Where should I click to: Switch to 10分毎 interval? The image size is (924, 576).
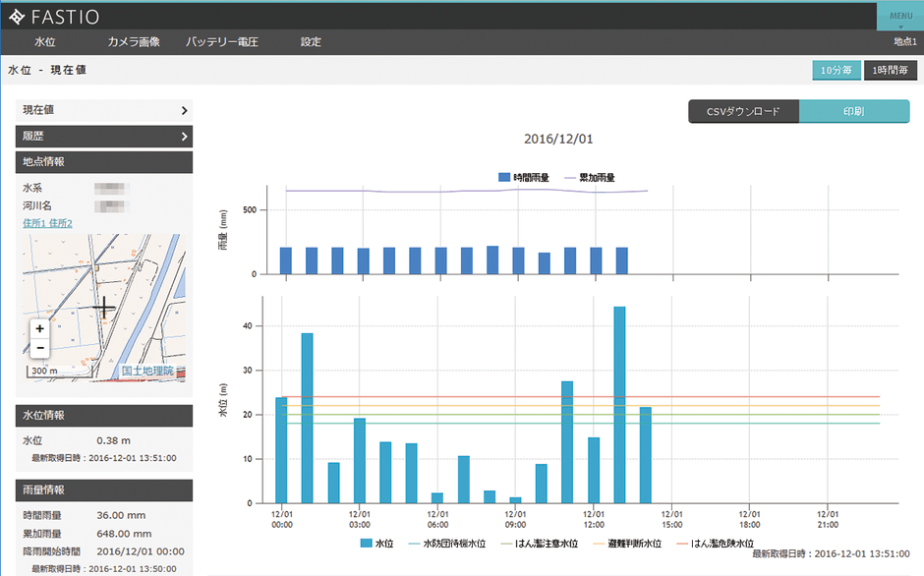pyautogui.click(x=835, y=70)
